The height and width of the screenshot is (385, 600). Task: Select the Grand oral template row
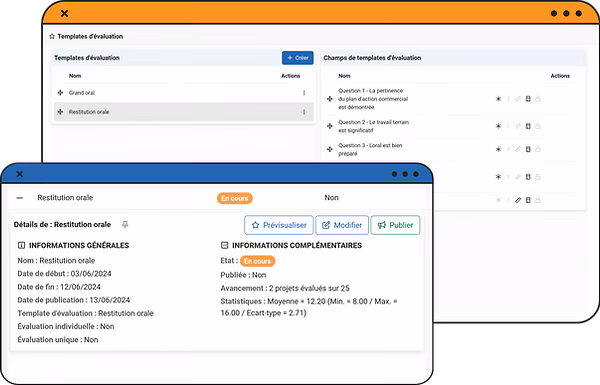click(x=184, y=93)
